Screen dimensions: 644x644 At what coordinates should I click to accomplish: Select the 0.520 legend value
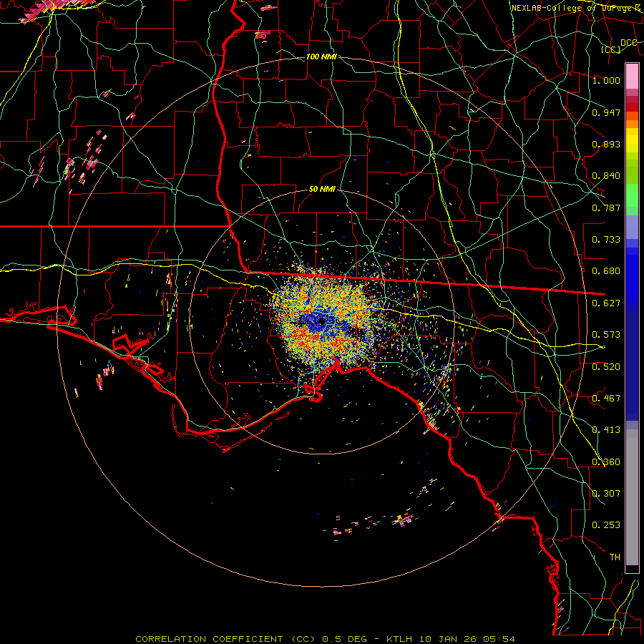(606, 366)
